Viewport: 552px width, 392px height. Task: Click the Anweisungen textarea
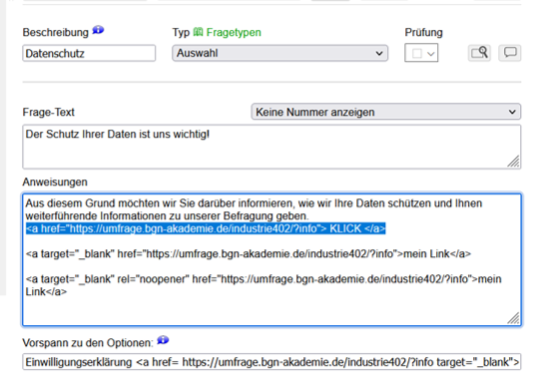click(272, 259)
